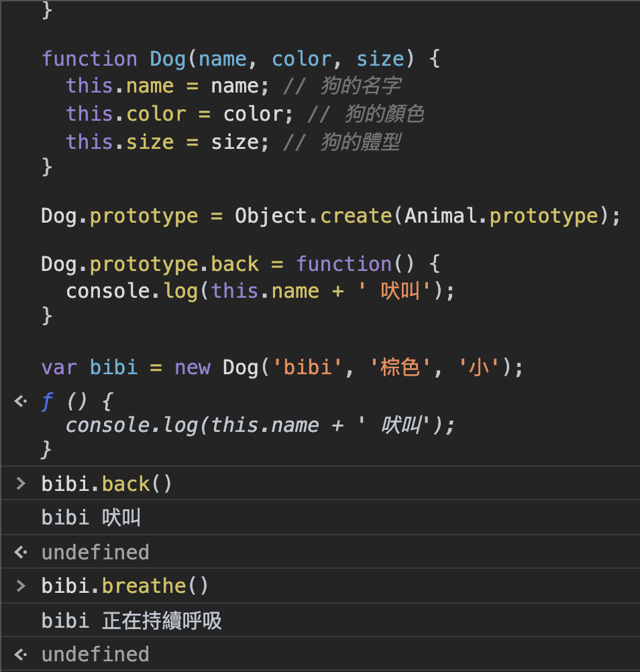Viewport: 640px width, 672px height.
Task: Click return arrow before the last undefined
Action: tap(21, 654)
